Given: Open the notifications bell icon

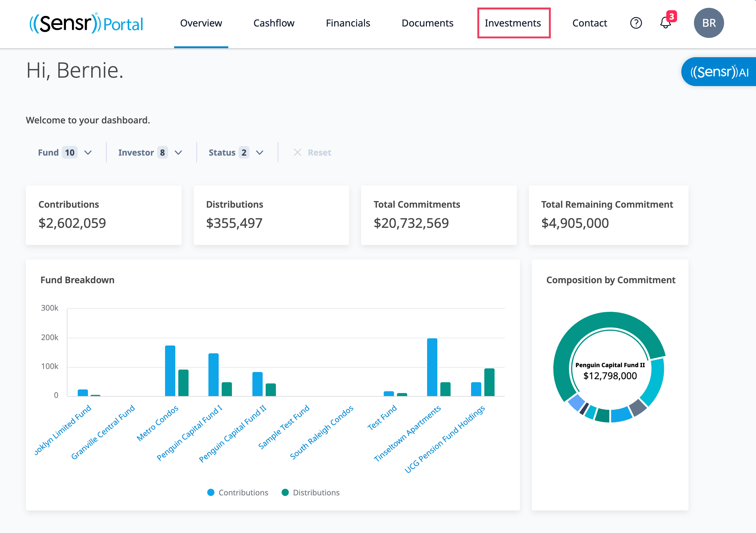Looking at the screenshot, I should tap(665, 23).
